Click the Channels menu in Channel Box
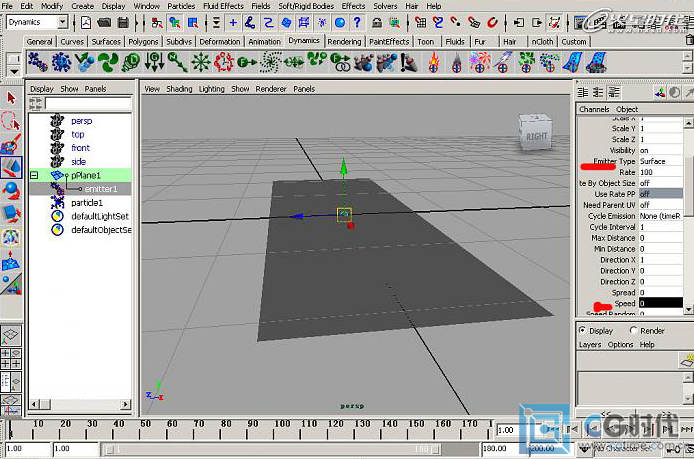The image size is (694, 459). (x=594, y=109)
